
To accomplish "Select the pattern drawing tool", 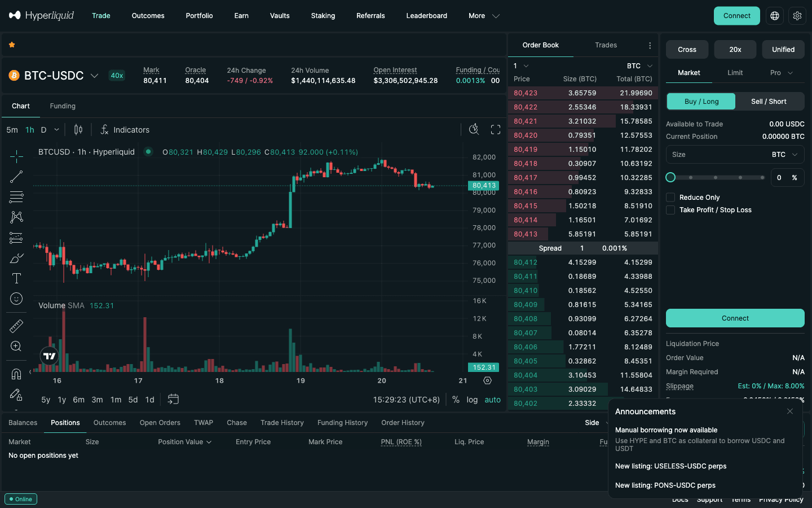I will coord(16,217).
